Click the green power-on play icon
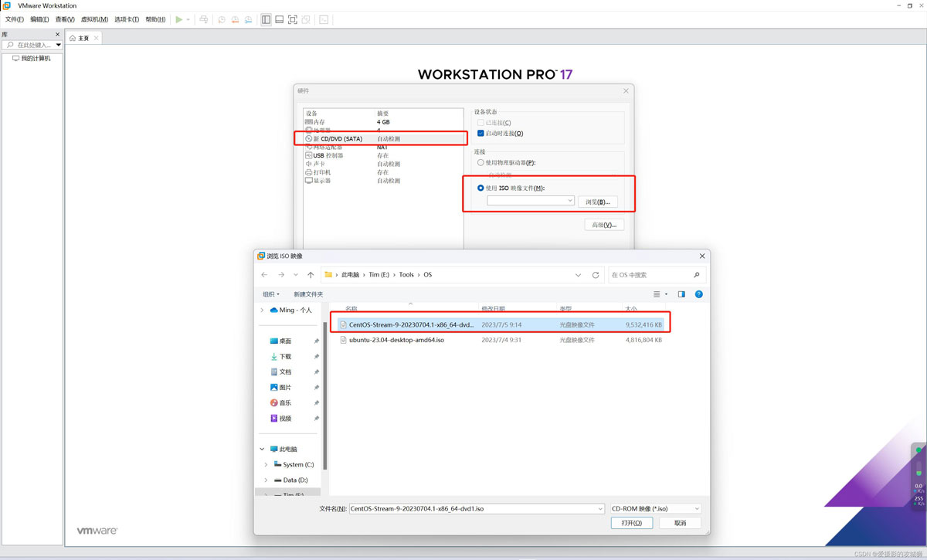The height and width of the screenshot is (560, 927). click(179, 19)
